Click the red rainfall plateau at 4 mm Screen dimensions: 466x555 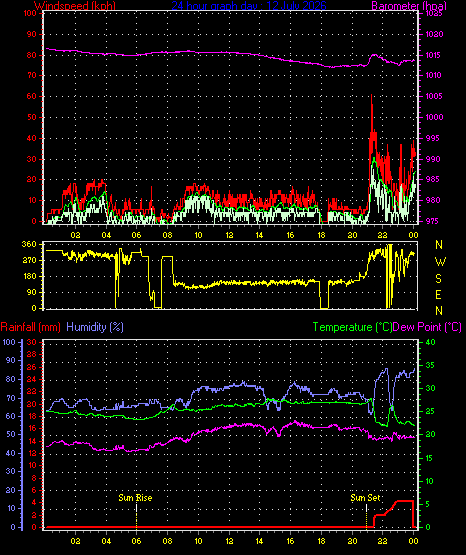[x=404, y=501]
